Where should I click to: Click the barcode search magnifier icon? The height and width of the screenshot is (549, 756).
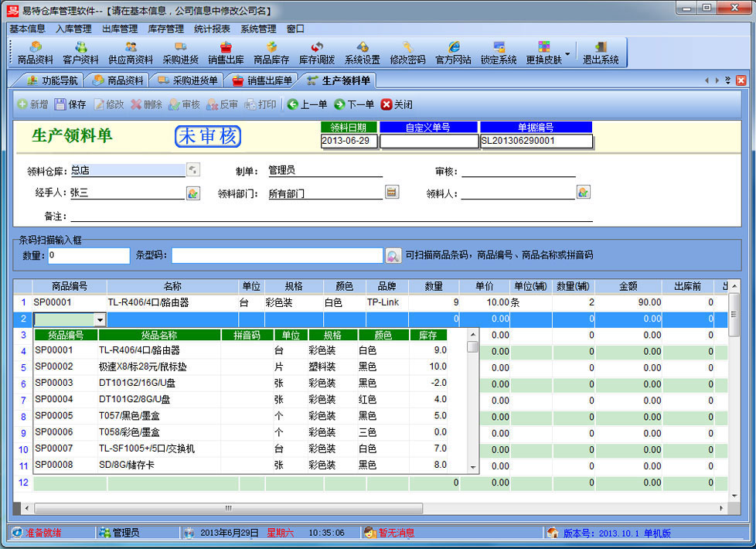tap(393, 256)
